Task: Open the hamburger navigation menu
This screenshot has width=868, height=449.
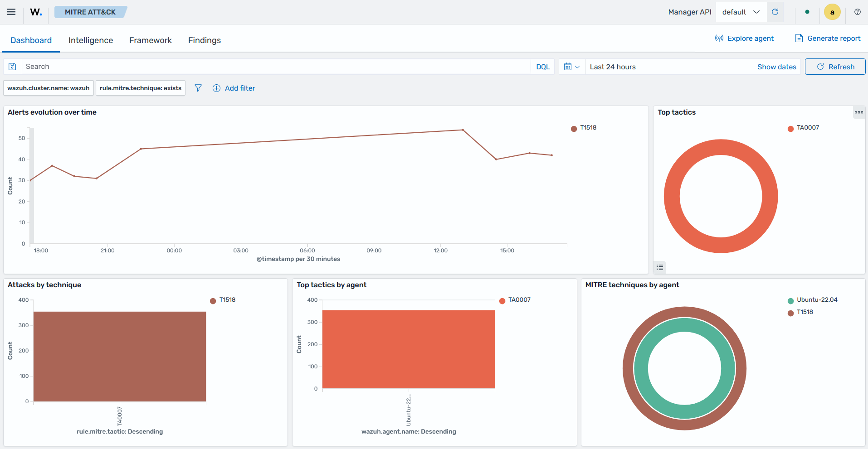Action: pos(11,12)
